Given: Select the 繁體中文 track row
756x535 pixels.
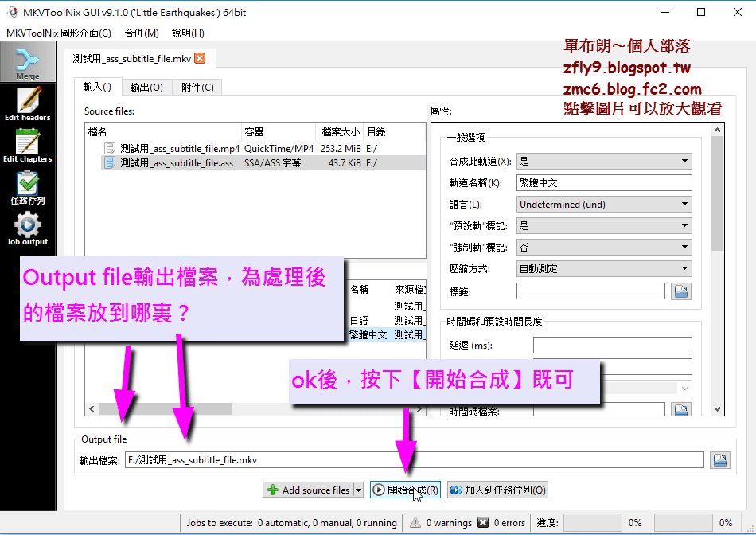Looking at the screenshot, I should 386,334.
